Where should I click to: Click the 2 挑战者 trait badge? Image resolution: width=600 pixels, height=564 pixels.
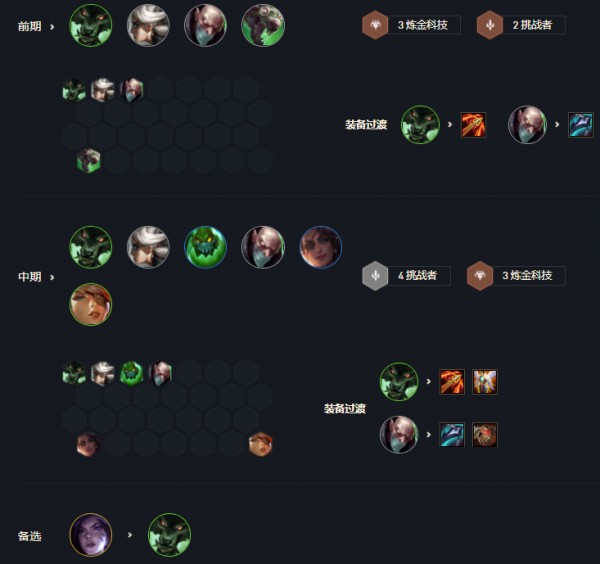[x=521, y=25]
